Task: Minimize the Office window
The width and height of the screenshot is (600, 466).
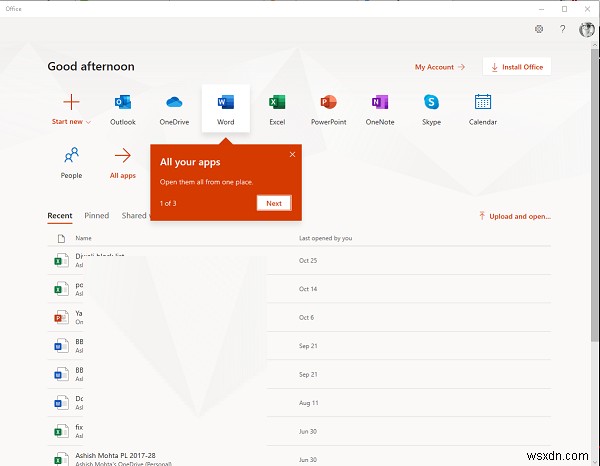Action: [x=541, y=9]
